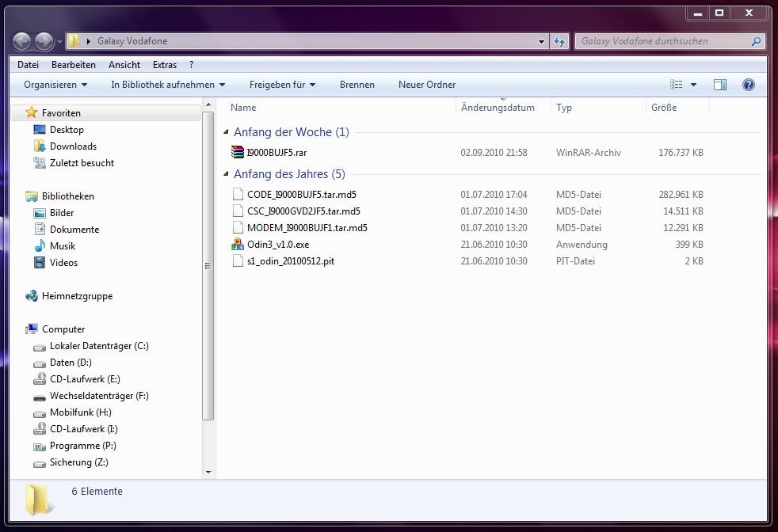Open the Daten (D:) drive
Screen dimensions: 778x532
point(71,363)
